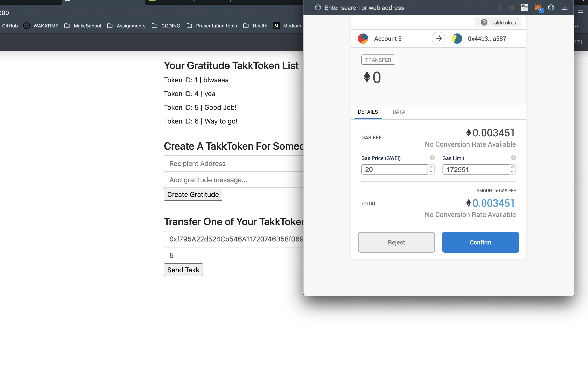Click the recipient 0x44b3...a587 avatar icon
Image resolution: width=588 pixels, height=383 pixels.
(457, 39)
